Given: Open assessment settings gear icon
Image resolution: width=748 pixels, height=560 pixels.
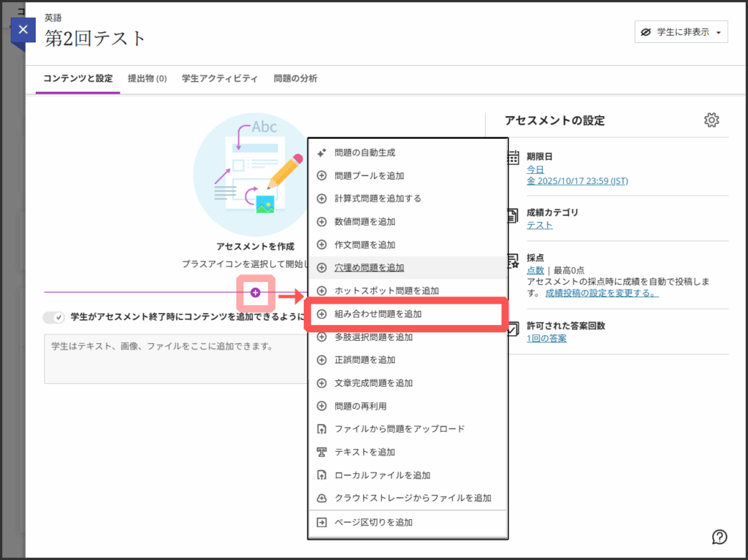Looking at the screenshot, I should point(711,120).
